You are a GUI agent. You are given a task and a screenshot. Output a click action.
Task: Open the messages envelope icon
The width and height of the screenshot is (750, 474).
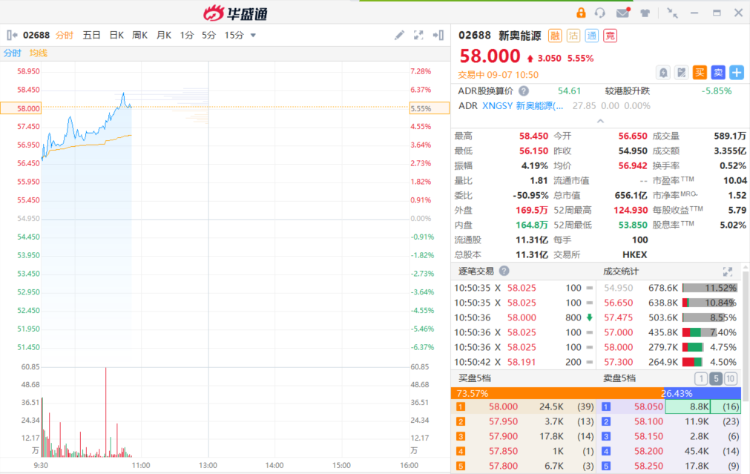click(623, 13)
